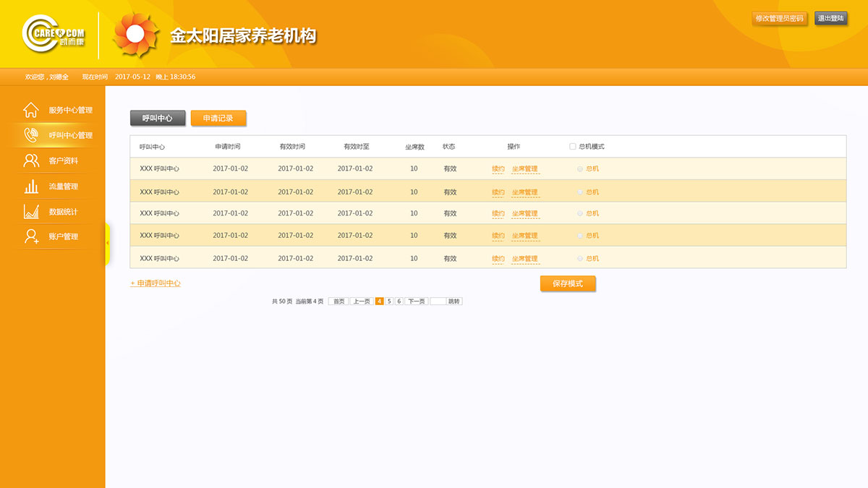Click the 欢迎您, 刘德全 greeting text
The width and height of the screenshot is (868, 488).
pos(46,77)
